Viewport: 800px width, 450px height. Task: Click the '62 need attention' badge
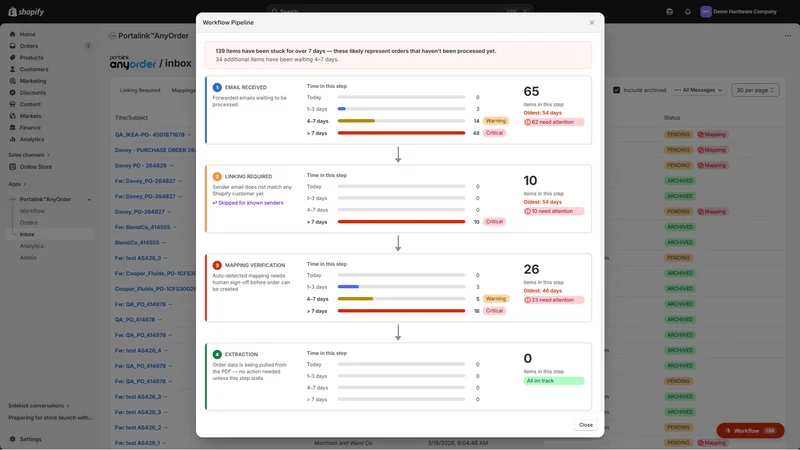(x=554, y=122)
